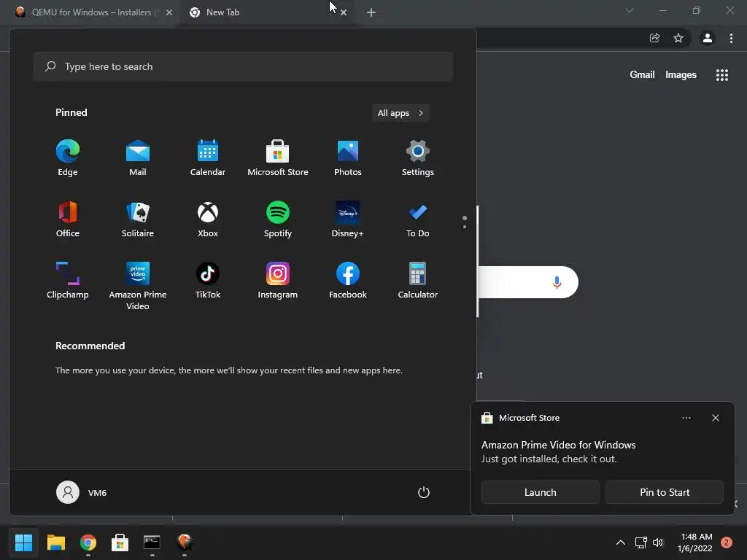Click the power button in Start menu
747x560 pixels.
424,492
